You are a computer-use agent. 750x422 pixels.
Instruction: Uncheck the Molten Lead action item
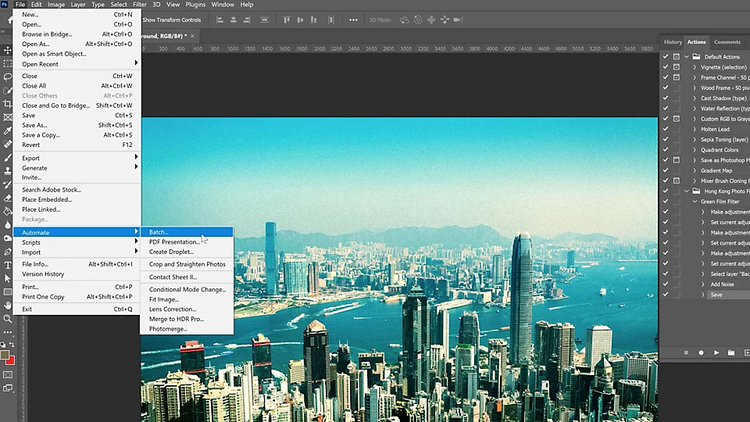pos(666,129)
